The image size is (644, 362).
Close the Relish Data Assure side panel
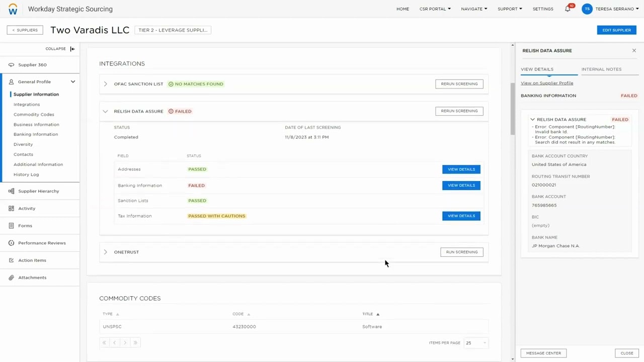pos(634,51)
